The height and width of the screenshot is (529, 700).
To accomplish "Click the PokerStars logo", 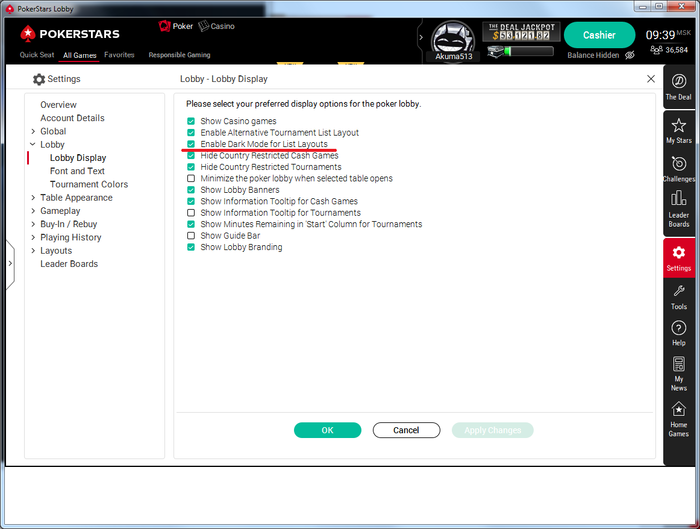I will (x=70, y=33).
